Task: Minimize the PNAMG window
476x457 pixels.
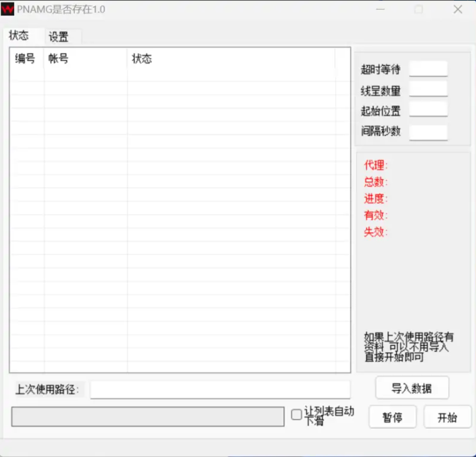Action: click(x=380, y=10)
